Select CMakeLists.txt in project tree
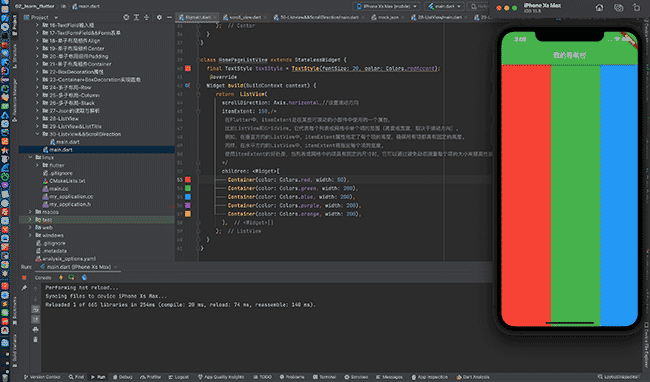Viewport: 650px width, 382px height. (64, 181)
